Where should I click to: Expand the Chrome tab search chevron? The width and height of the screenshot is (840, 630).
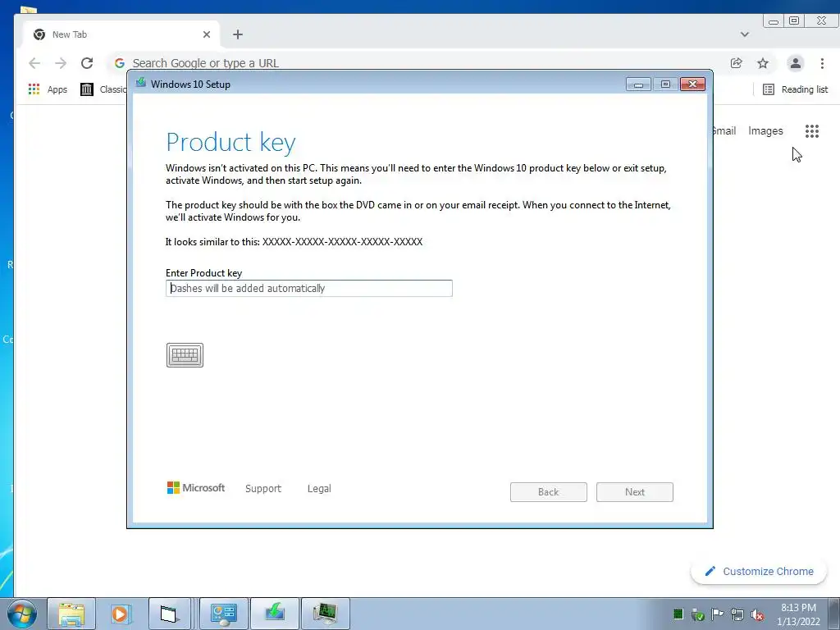click(x=745, y=34)
